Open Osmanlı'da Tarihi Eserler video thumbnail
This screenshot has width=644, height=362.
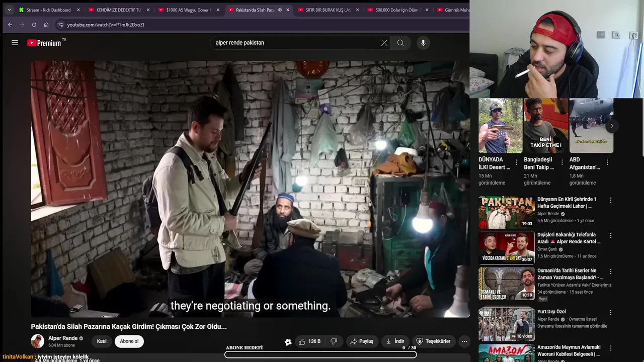pos(507,284)
